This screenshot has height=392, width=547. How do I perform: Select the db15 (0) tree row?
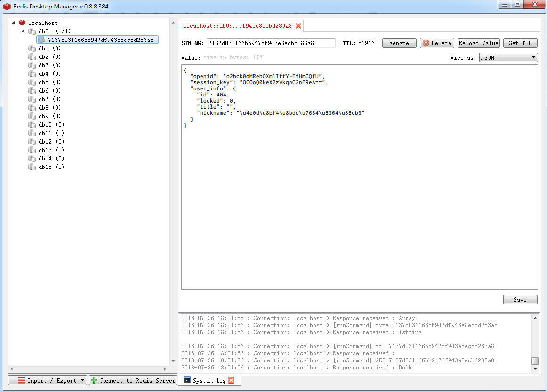tap(51, 167)
